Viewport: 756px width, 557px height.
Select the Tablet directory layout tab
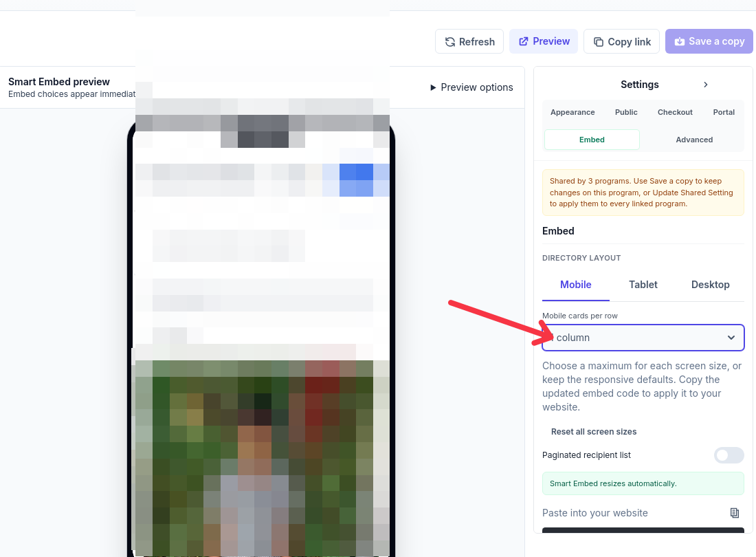643,285
